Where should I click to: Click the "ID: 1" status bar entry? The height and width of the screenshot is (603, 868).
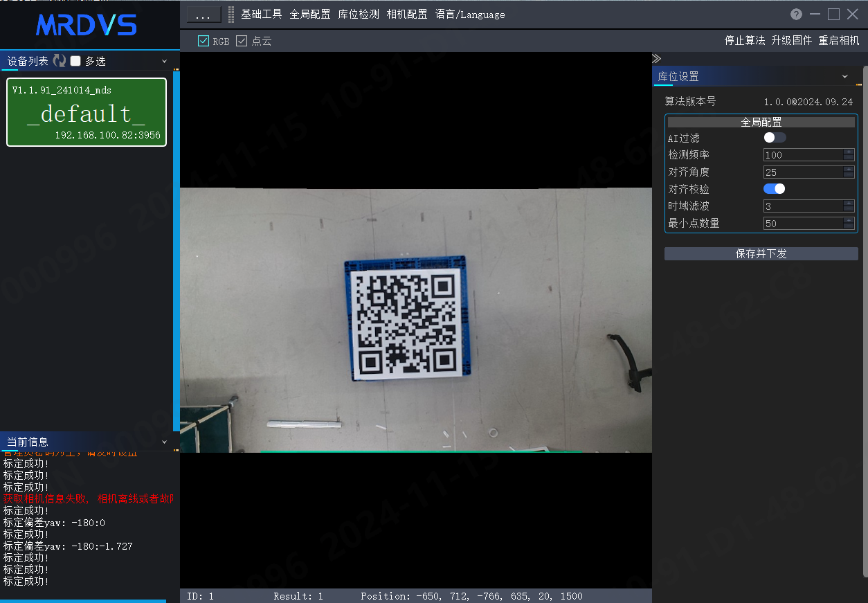201,596
